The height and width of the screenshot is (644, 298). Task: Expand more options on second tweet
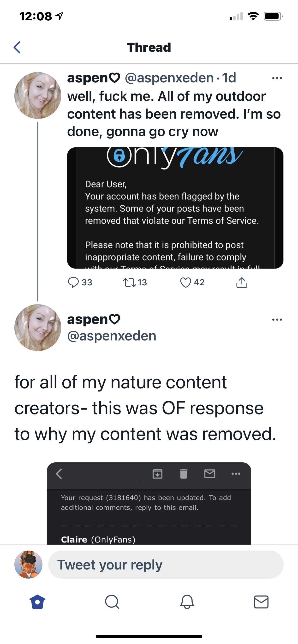point(277,320)
